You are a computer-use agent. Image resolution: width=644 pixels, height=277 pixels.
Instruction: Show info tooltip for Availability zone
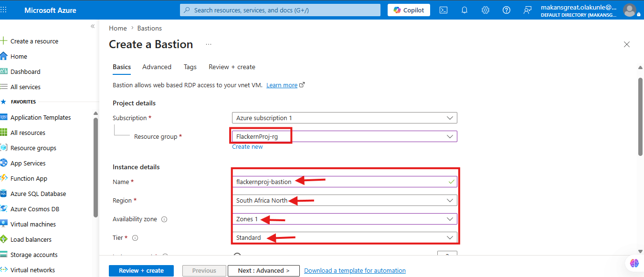164,219
